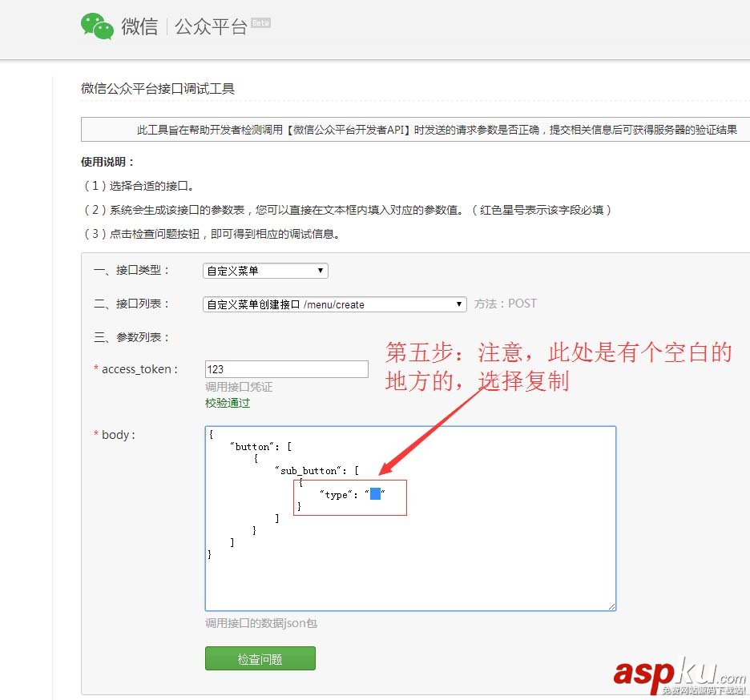Click the red box annotating the type field
The width and height of the screenshot is (750, 700).
tap(350, 497)
